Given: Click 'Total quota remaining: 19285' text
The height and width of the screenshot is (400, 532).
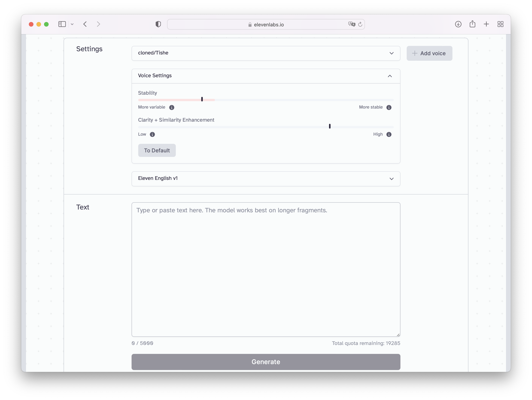Looking at the screenshot, I should (366, 343).
